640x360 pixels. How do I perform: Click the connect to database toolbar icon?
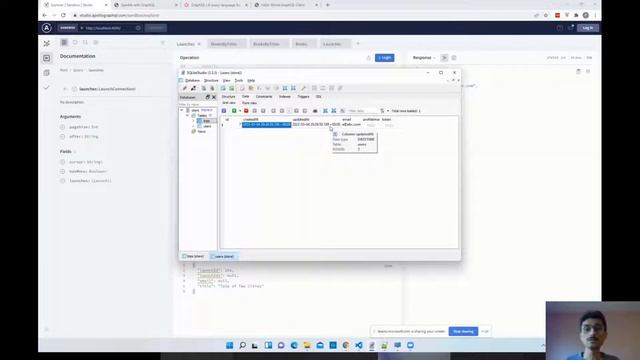pos(184,88)
